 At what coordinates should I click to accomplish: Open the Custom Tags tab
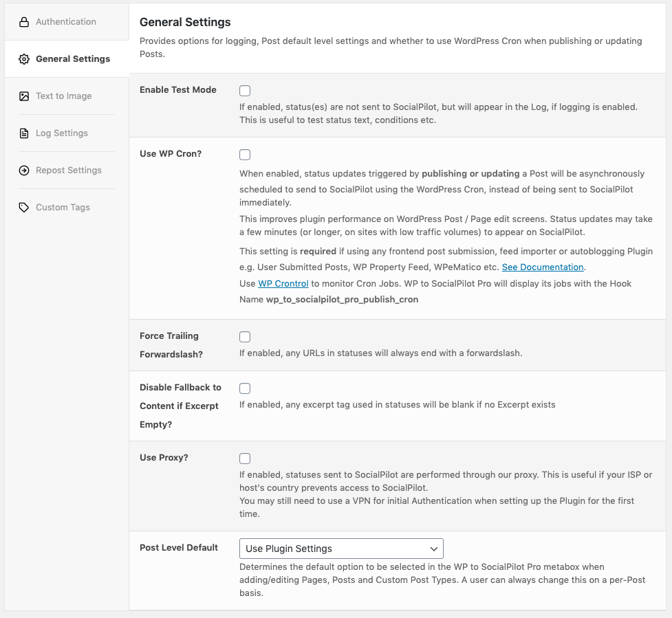click(x=63, y=208)
